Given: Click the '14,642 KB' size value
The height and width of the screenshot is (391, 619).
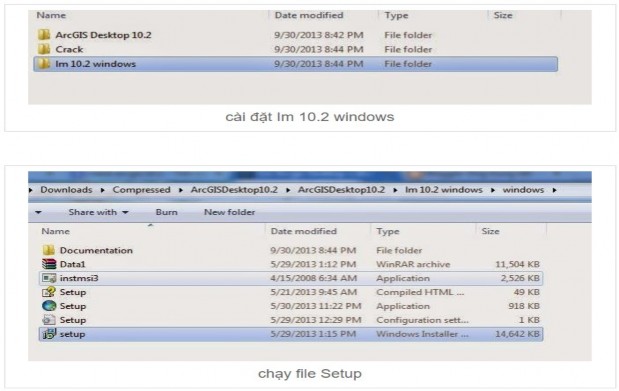Looking at the screenshot, I should click(517, 334).
